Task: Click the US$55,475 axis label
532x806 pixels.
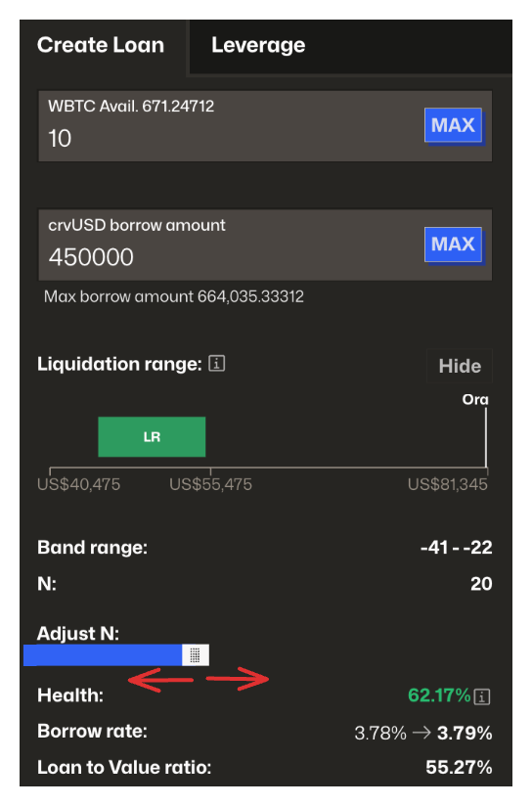Action: 210,484
